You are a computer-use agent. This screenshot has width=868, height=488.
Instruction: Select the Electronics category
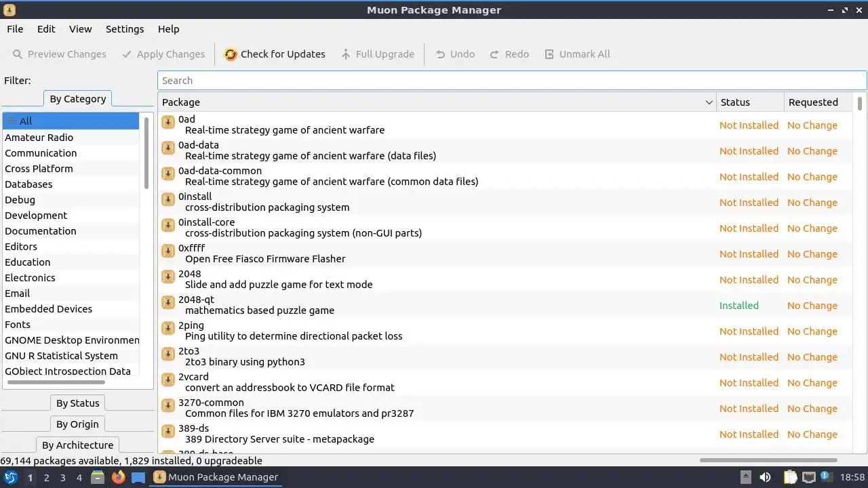click(71, 278)
